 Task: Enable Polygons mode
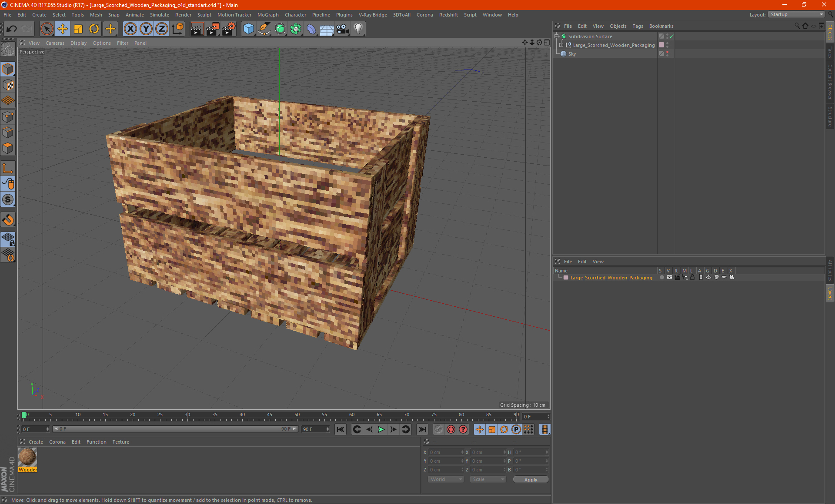coord(8,148)
